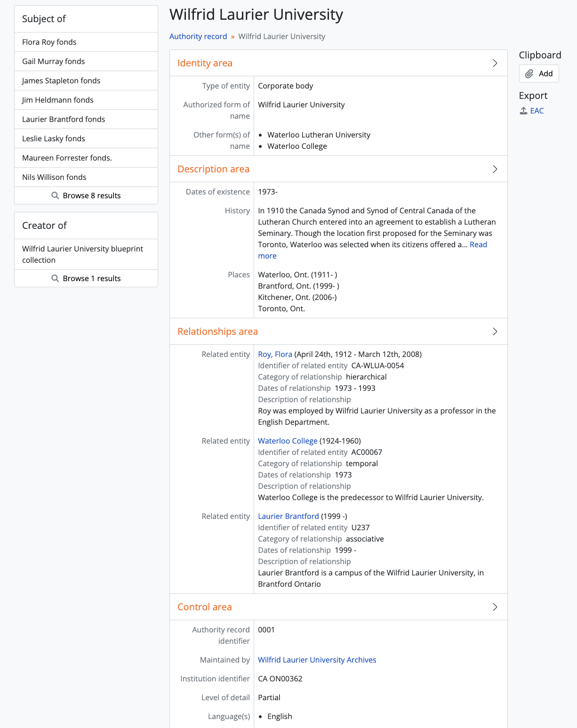
Task: Collapse the Identity area chevron
Action: [x=495, y=63]
